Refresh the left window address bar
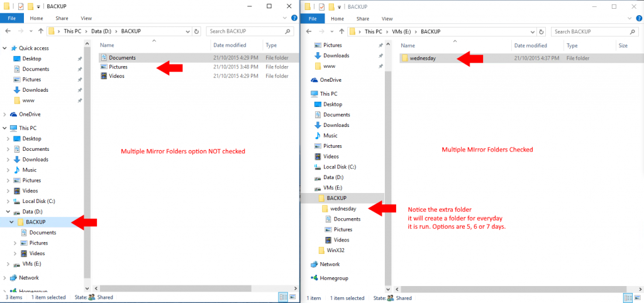 pos(197,31)
